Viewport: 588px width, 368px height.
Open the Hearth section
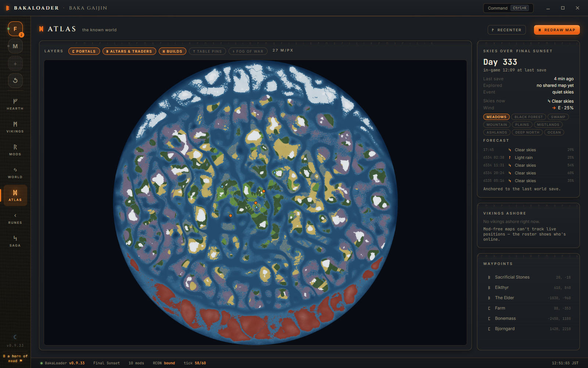15,104
